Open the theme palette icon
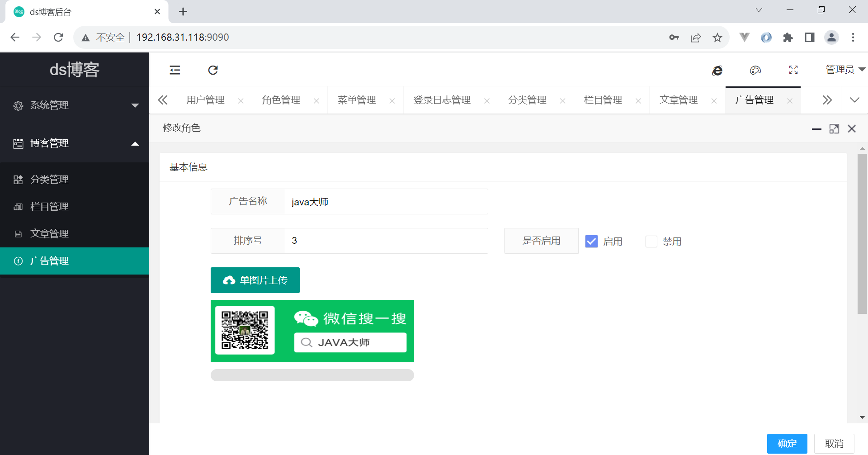This screenshot has height=455, width=868. point(755,70)
